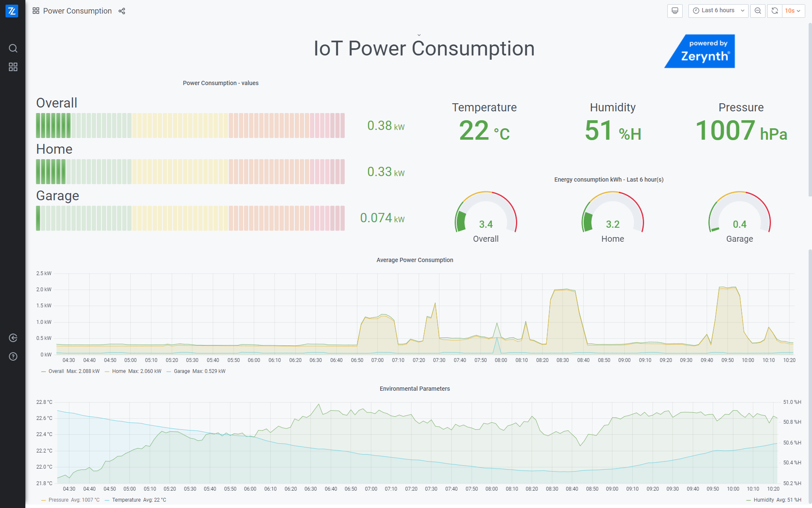Click the Home series legend label
Screen dimensions: 812x508
coord(119,371)
